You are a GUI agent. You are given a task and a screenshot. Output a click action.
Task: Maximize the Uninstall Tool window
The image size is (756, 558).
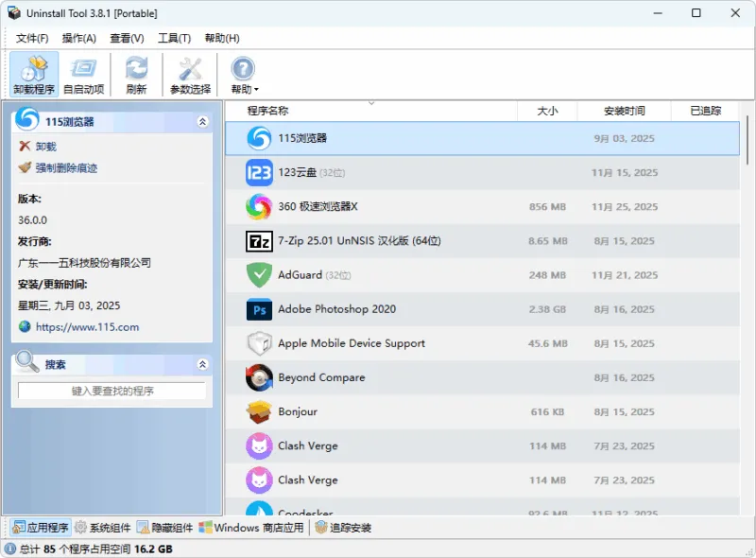click(696, 13)
